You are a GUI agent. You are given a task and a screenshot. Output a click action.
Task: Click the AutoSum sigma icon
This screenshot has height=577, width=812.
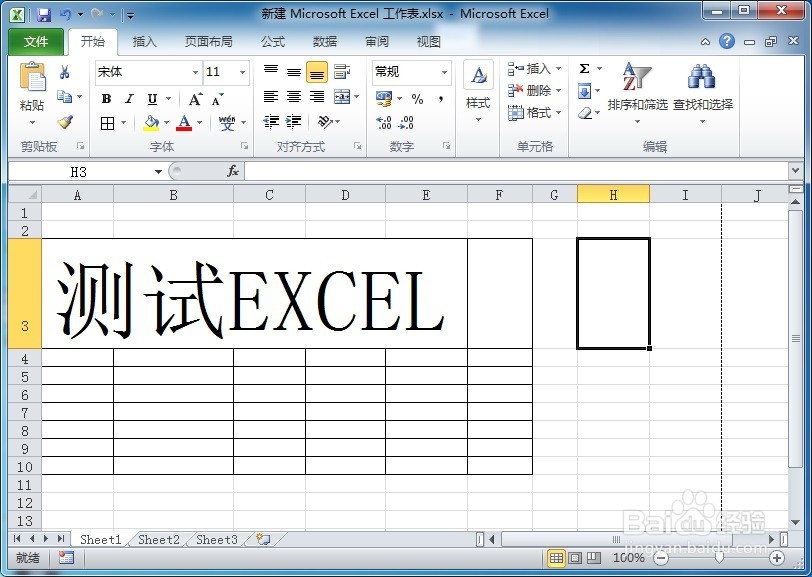585,68
